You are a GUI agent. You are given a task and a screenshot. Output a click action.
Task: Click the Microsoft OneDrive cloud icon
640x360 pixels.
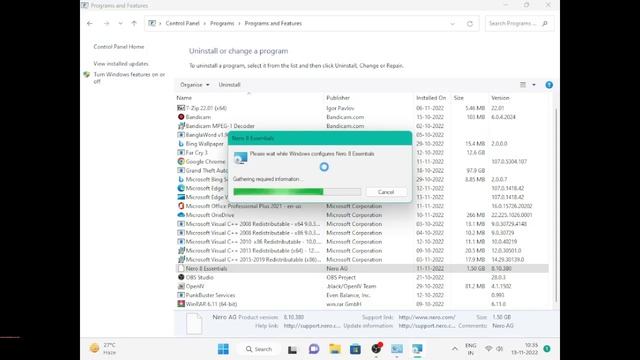(181, 215)
